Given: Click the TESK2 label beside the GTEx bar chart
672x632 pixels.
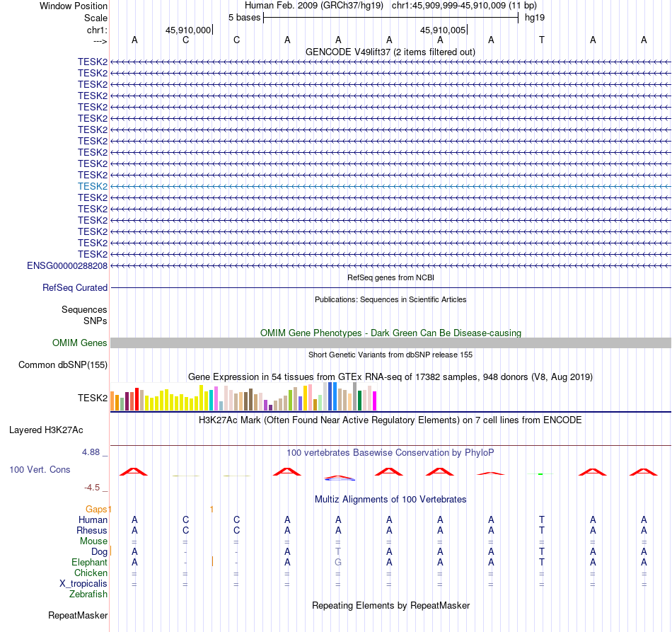Looking at the screenshot, I should 93,398.
